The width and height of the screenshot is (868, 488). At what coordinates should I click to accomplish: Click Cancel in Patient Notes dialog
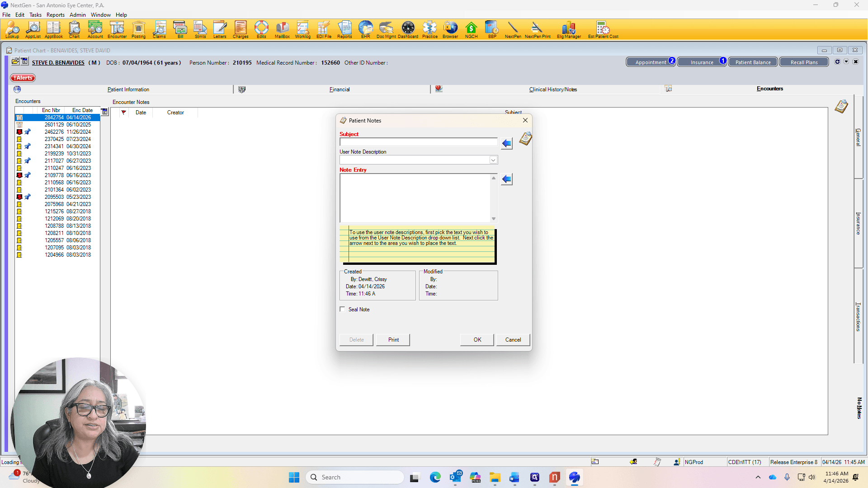[513, 340]
